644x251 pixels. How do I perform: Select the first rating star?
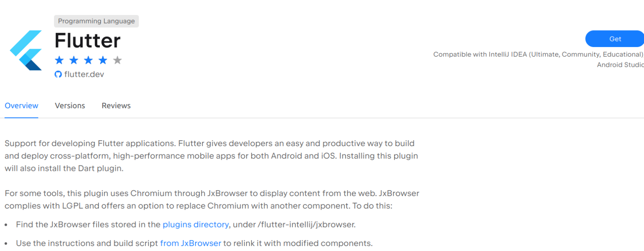[58, 60]
